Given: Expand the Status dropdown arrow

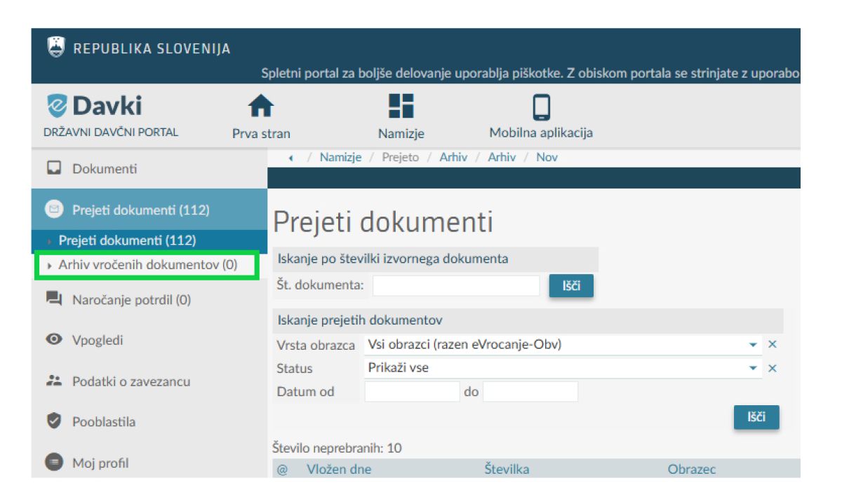Looking at the screenshot, I should pos(753,369).
